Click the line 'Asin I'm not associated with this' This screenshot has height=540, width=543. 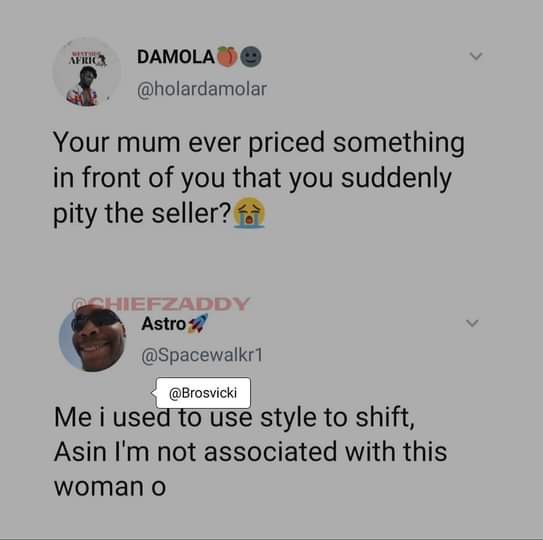250,452
